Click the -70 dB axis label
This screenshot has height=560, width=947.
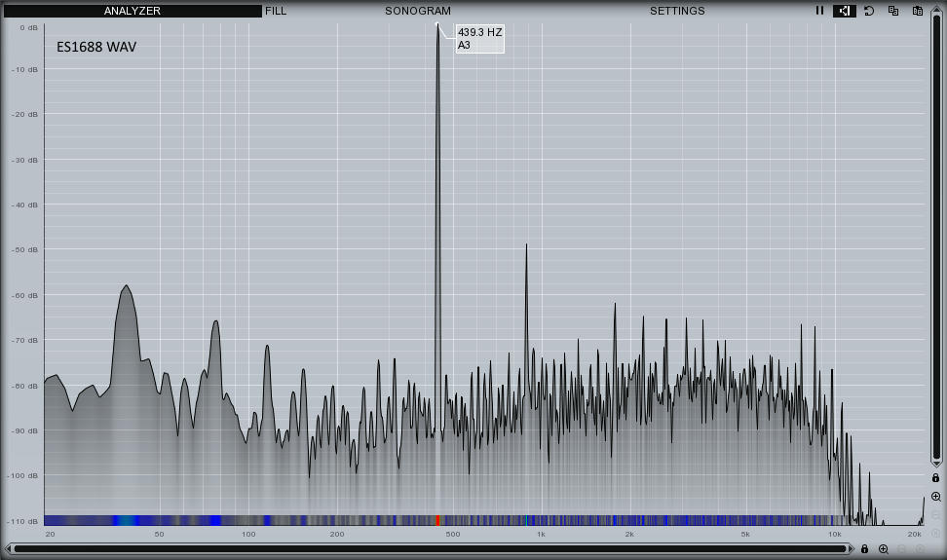(x=24, y=340)
